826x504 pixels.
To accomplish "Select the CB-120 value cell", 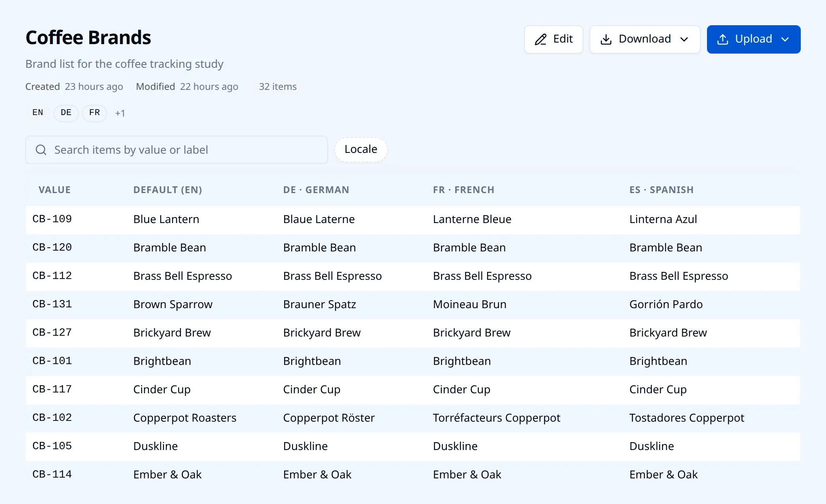I will 52,247.
